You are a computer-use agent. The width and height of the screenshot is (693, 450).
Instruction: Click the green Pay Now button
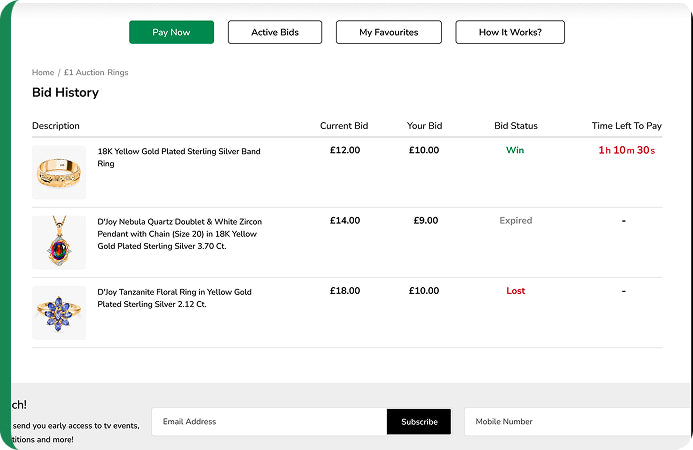(x=171, y=32)
